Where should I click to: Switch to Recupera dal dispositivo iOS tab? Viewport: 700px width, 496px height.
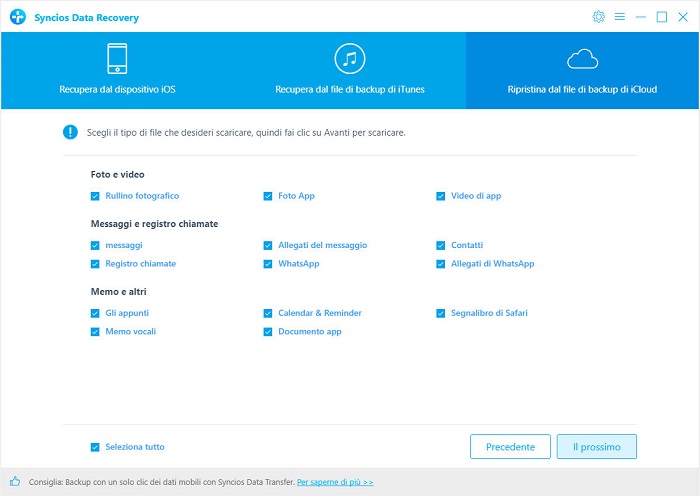pos(117,70)
